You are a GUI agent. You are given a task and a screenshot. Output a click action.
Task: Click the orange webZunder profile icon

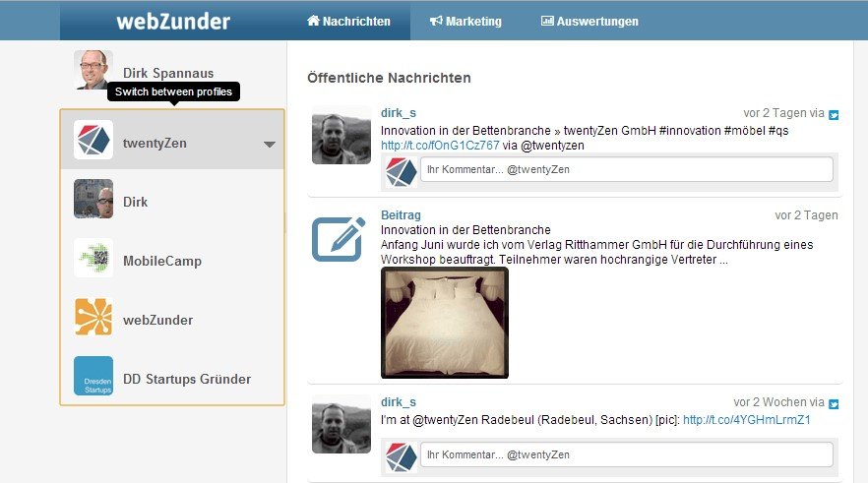pos(93,317)
